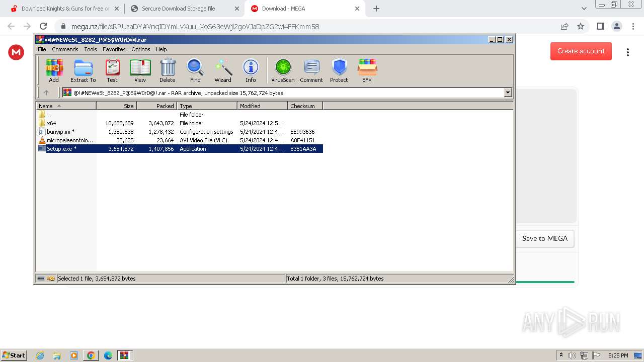Sort by Packed column header

156,106
